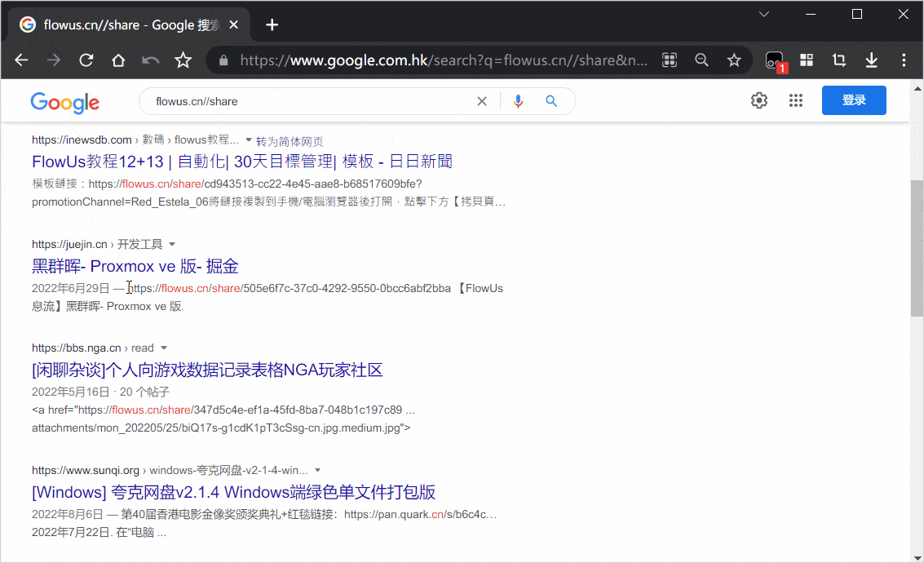
Task: Open the 黑群晖- Proxmox ve 版 result link
Action: coord(135,266)
